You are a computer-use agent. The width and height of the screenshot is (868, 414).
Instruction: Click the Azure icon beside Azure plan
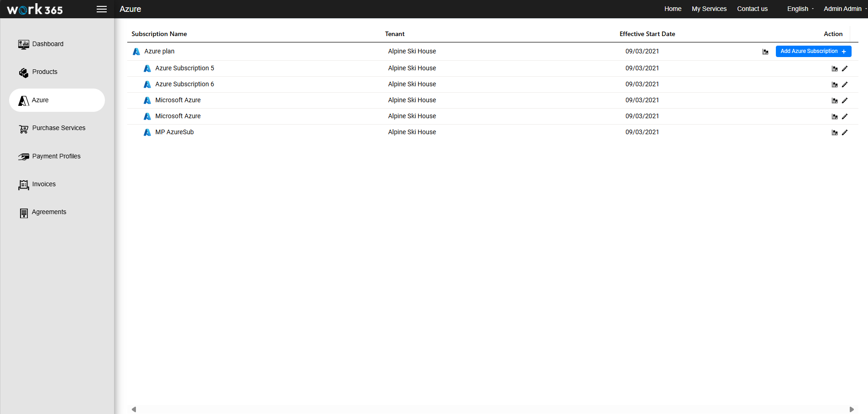coord(136,52)
